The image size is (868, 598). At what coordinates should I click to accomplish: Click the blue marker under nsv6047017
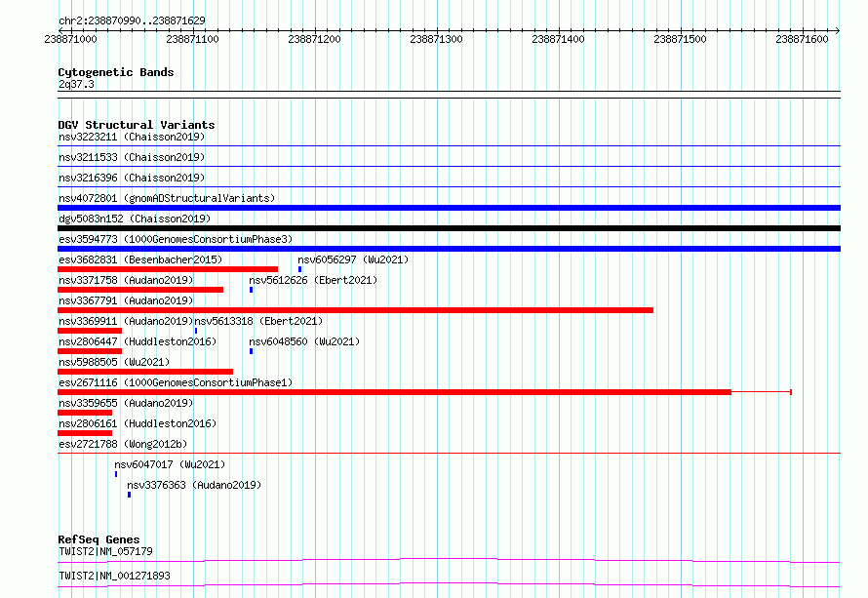point(116,474)
